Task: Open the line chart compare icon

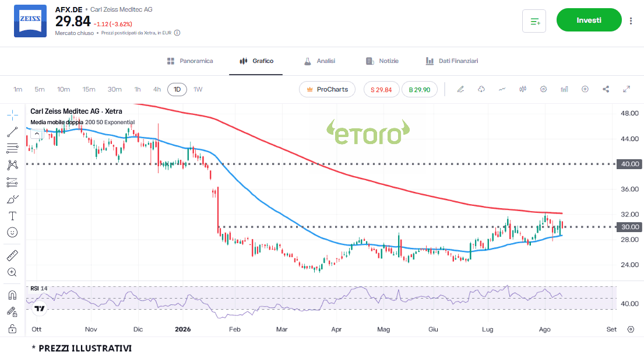Action: click(502, 89)
